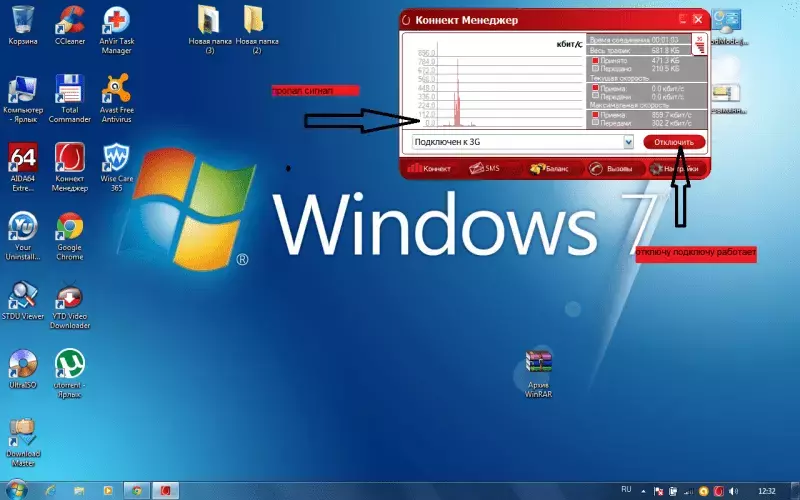Click the Show Desktop strip on the taskbar
This screenshot has width=800, height=500.
[x=796, y=491]
